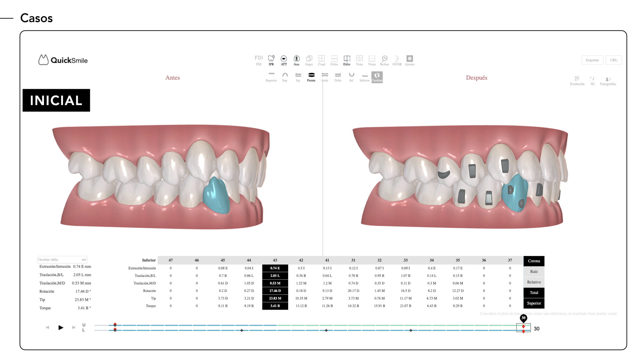Screen dimensions: 644x362
Task: Click the 20.17 D rotation cell
Action: (x=353, y=291)
